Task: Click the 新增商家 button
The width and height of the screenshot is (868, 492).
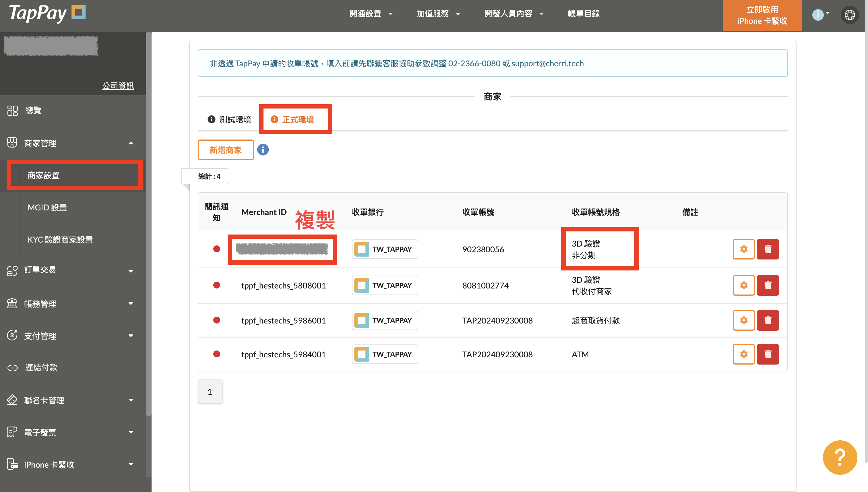Action: (225, 150)
